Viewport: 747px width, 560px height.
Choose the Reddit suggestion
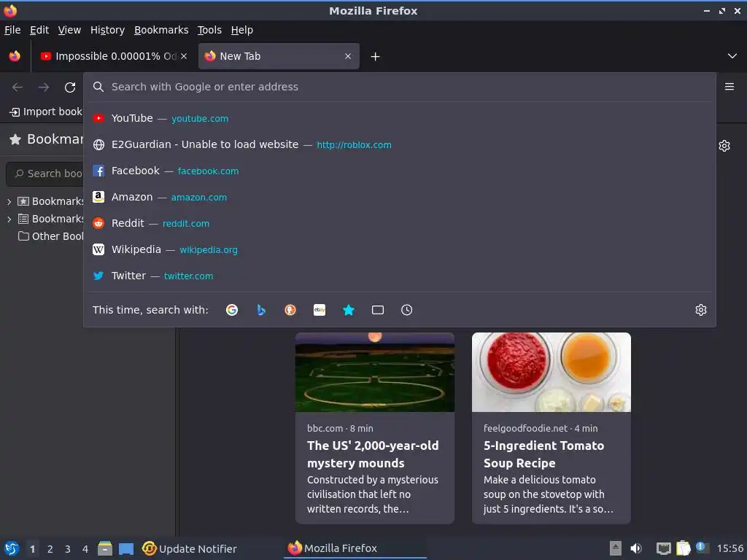click(x=400, y=223)
